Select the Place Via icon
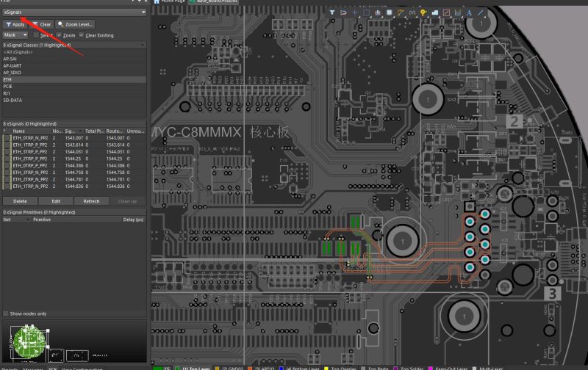 coord(424,12)
